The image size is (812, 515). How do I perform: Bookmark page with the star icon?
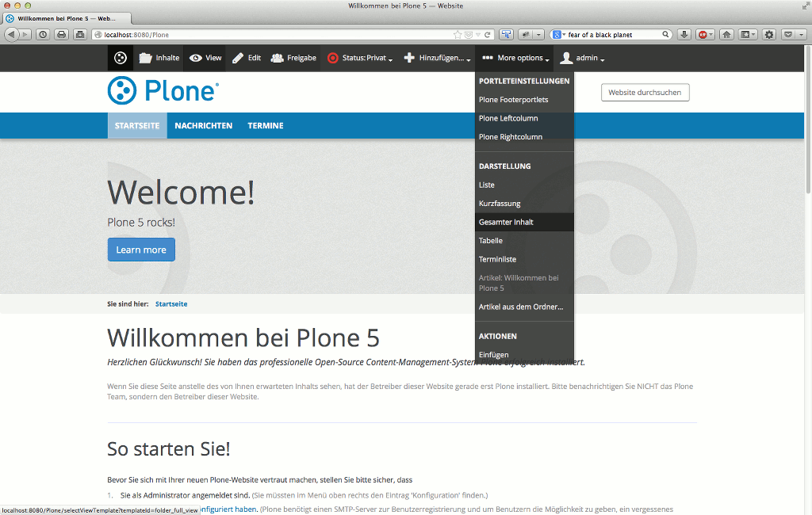tap(458, 35)
